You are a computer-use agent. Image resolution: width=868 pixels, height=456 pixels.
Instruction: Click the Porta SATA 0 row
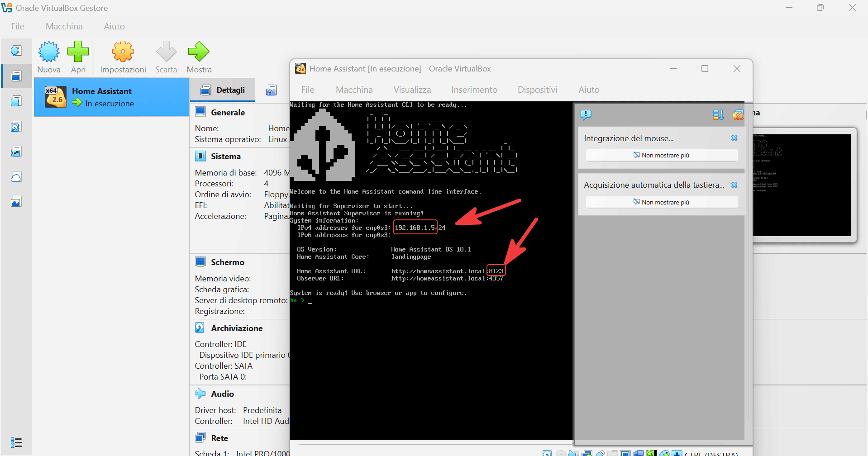click(223, 377)
